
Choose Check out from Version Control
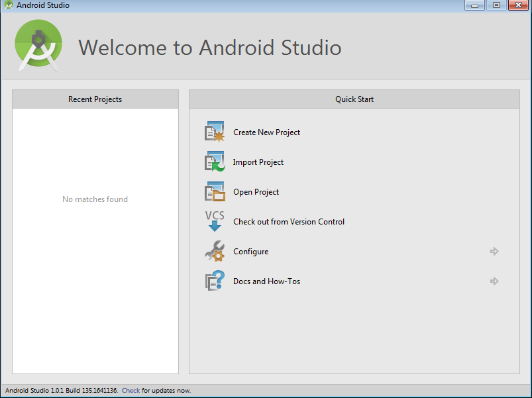(x=289, y=222)
